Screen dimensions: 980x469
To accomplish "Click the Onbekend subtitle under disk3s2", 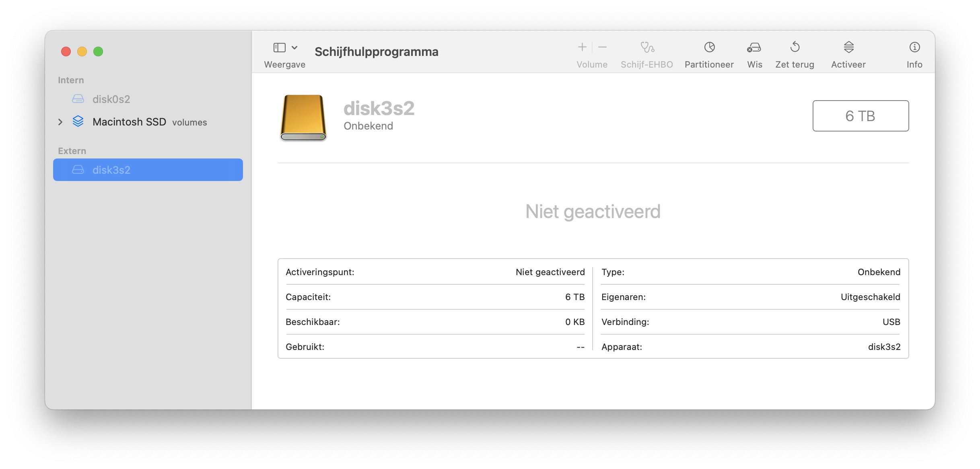I will click(368, 126).
